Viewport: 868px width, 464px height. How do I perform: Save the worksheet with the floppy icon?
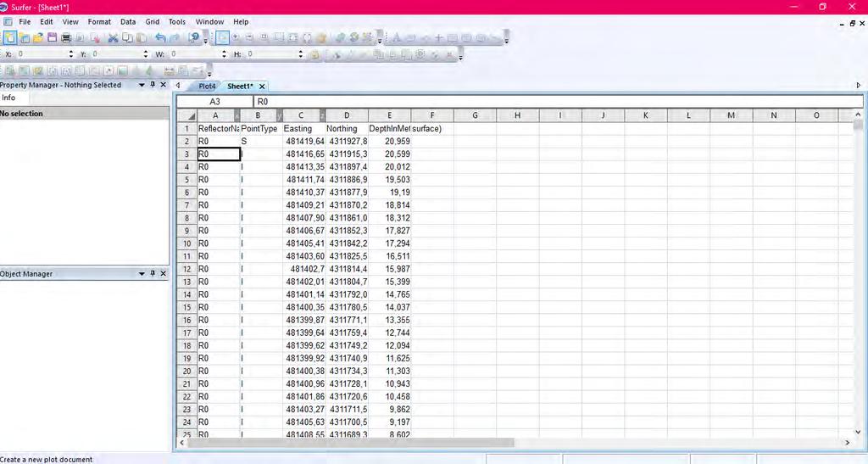coord(52,37)
